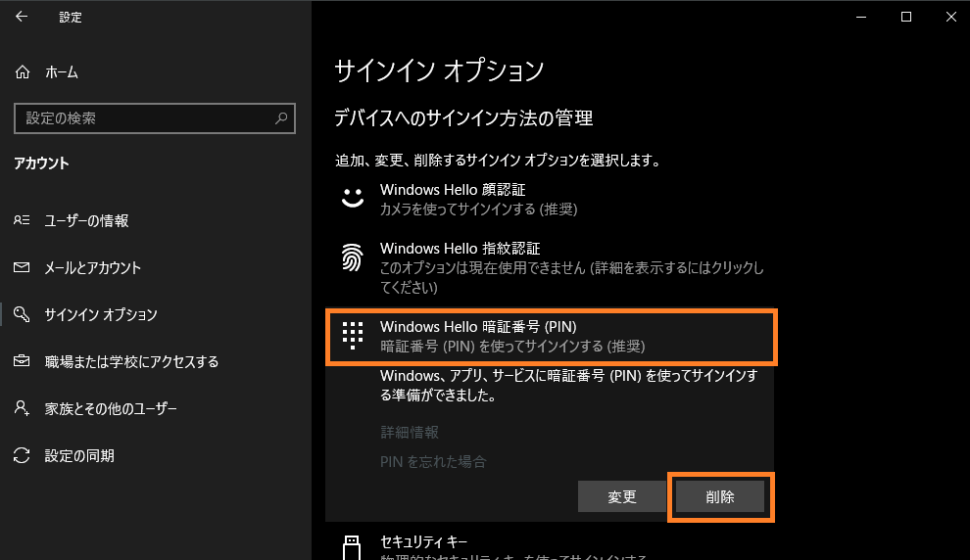This screenshot has height=560, width=970.
Task: Expand セキュリティ キー option
Action: pyautogui.click(x=550, y=546)
